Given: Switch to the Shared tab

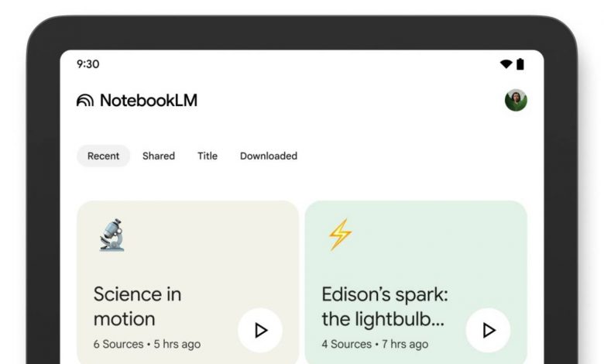Looking at the screenshot, I should pos(159,156).
